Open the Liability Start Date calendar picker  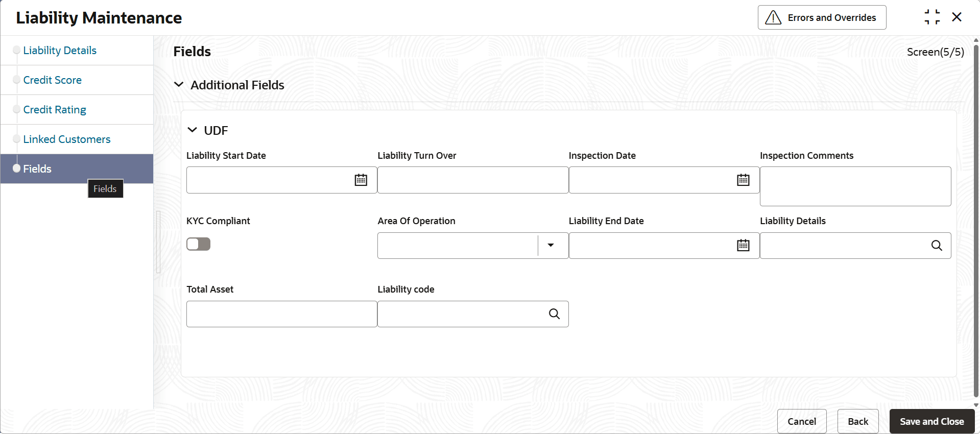(x=361, y=180)
